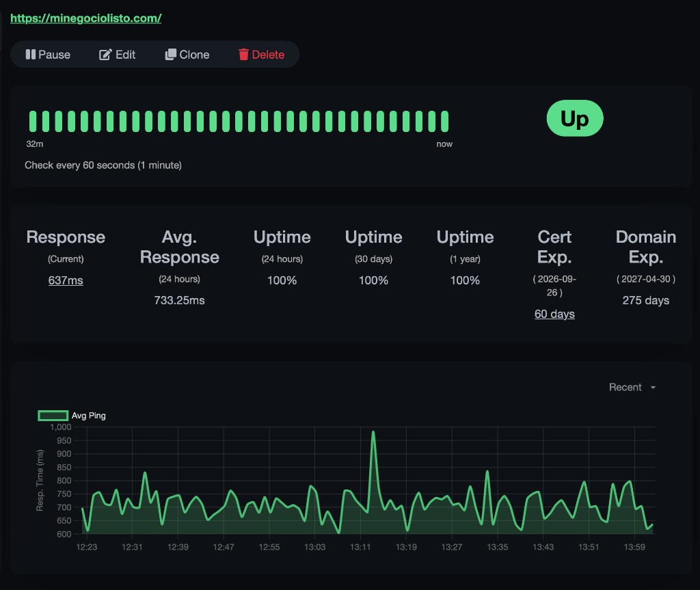The image size is (700, 590).
Task: Click the green Up status badge
Action: [574, 118]
